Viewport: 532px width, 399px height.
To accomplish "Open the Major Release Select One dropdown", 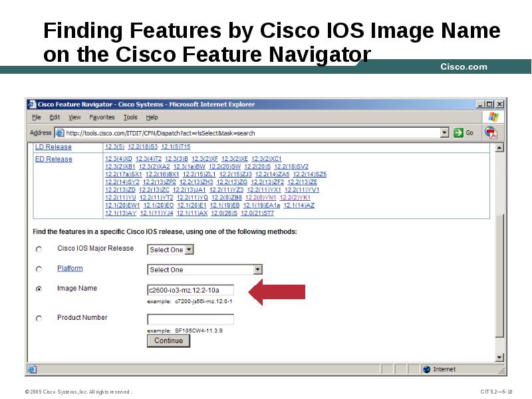I will [170, 250].
